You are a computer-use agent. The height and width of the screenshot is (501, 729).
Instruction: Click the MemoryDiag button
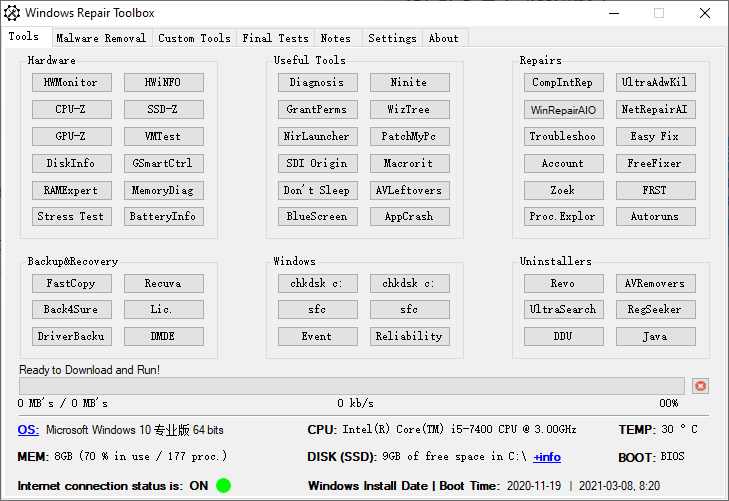pyautogui.click(x=164, y=190)
